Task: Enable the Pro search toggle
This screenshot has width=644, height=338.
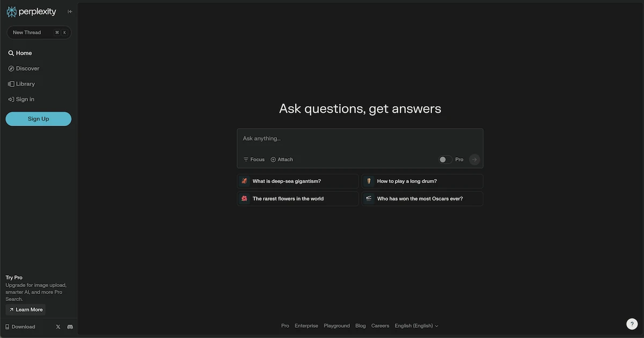Action: [445, 159]
